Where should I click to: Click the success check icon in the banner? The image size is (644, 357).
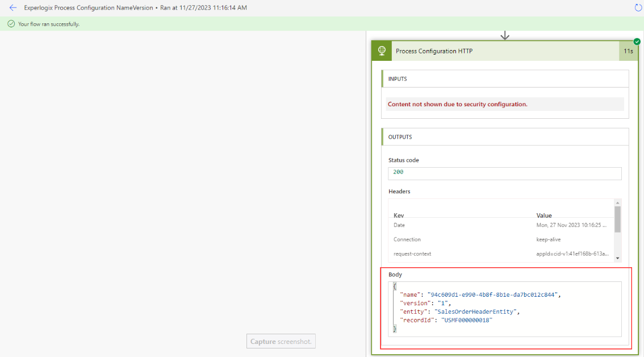click(11, 24)
